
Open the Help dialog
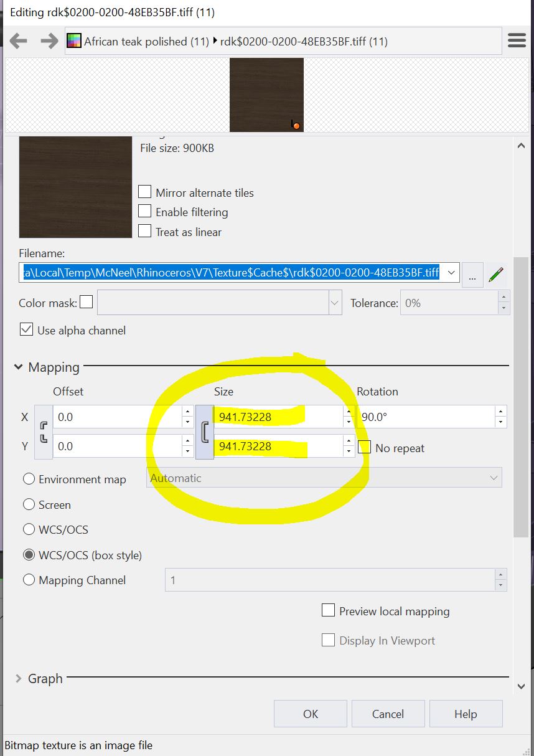(x=466, y=714)
